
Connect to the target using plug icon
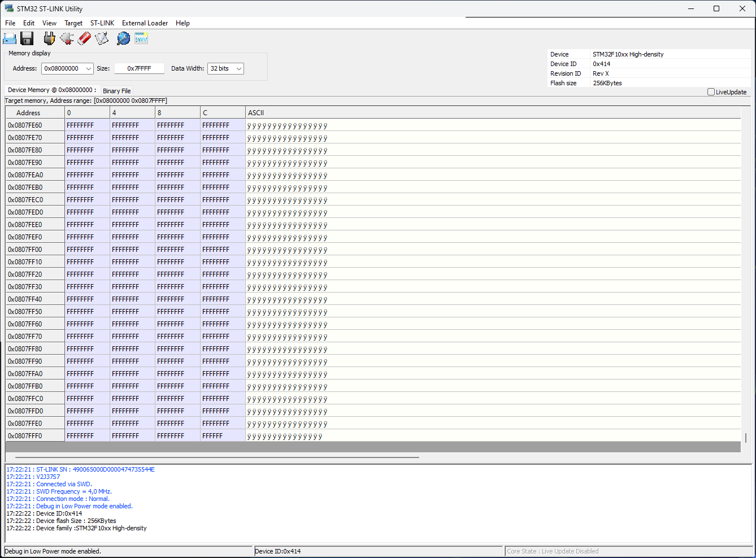50,38
